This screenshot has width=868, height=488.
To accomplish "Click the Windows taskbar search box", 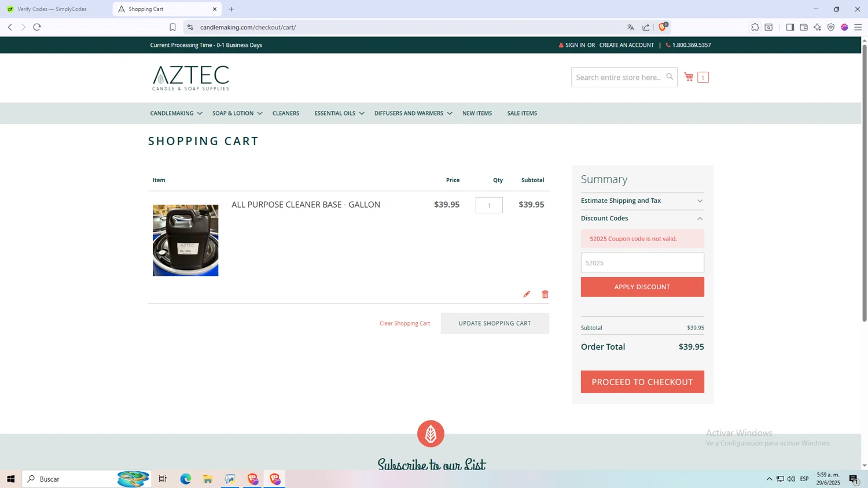I will point(87,479).
